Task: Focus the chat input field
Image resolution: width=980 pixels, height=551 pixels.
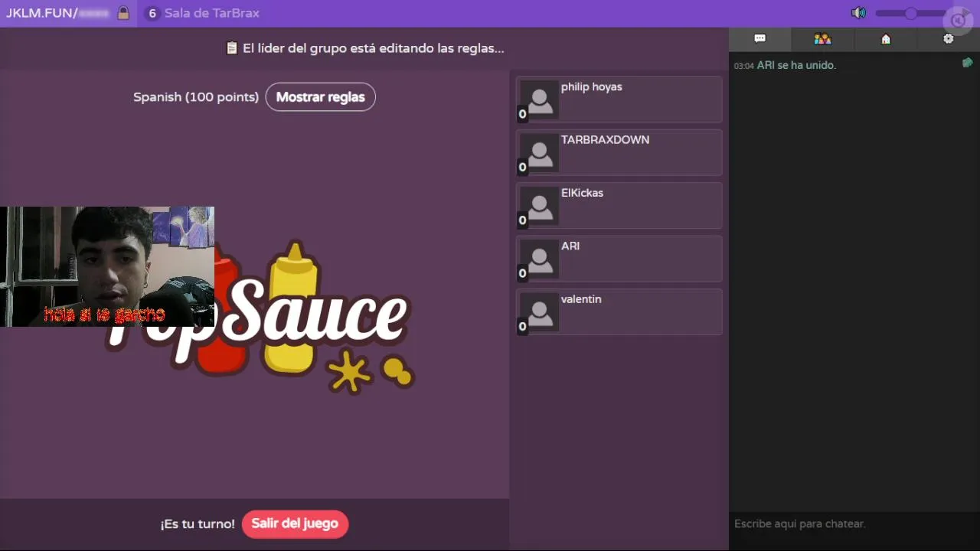Action: pyautogui.click(x=854, y=524)
